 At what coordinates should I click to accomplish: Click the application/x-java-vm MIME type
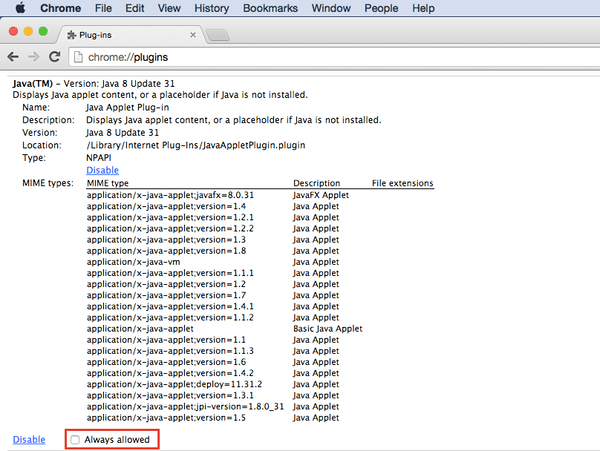133,262
